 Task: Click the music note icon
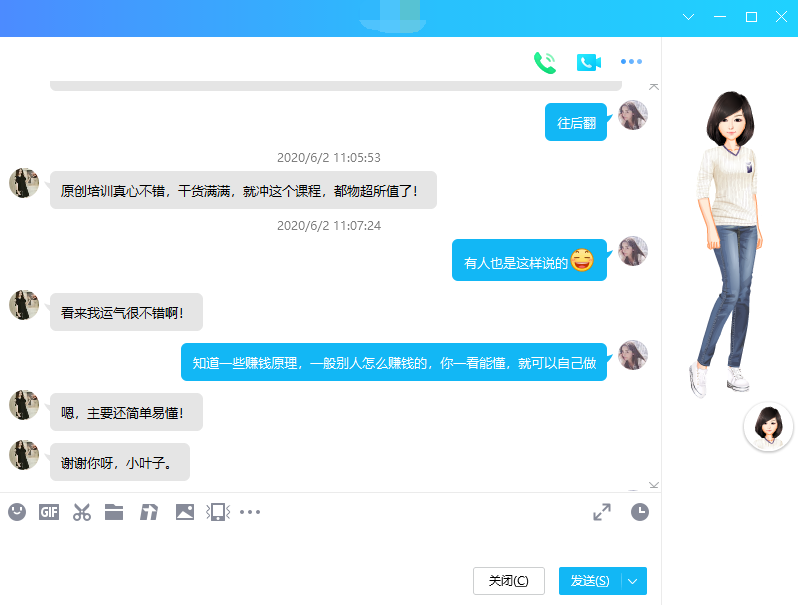click(149, 512)
